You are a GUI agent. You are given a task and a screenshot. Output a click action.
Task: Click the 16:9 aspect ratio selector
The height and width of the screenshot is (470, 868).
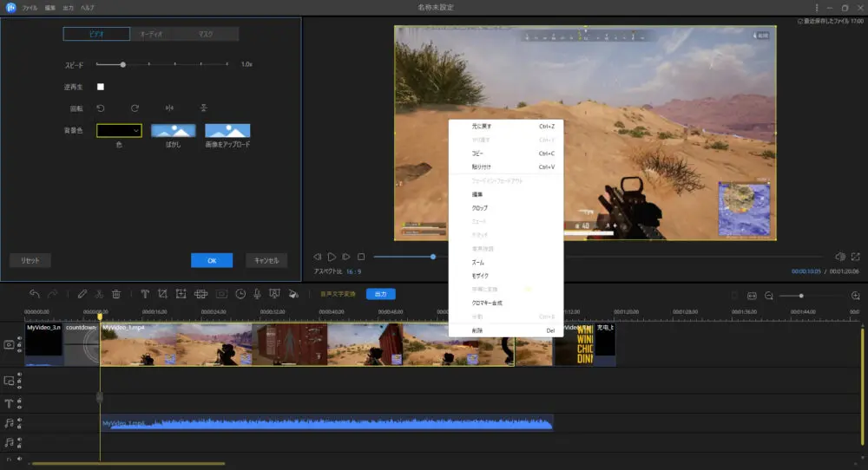click(x=354, y=271)
